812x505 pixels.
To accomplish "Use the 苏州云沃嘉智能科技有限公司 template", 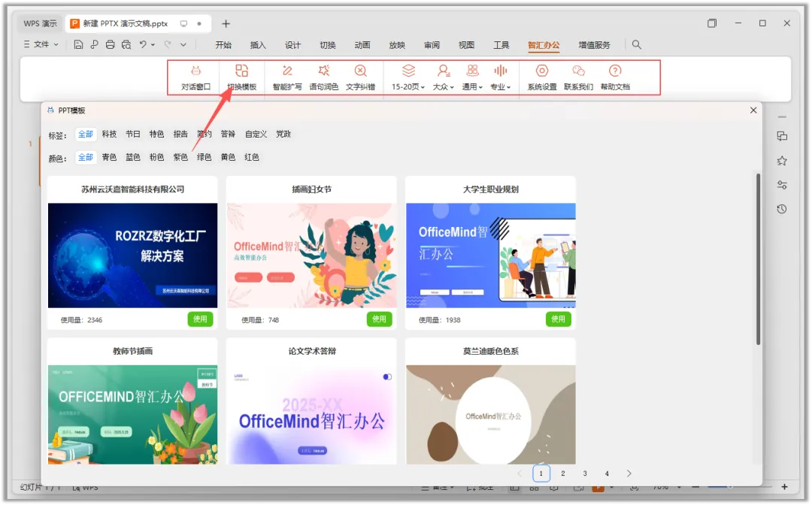I will coord(200,319).
